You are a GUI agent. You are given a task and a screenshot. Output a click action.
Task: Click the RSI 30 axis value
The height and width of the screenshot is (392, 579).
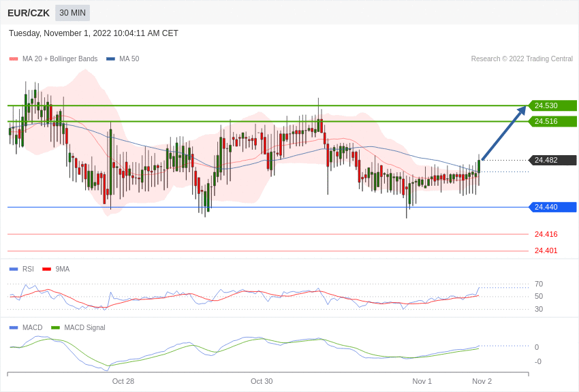coord(539,309)
